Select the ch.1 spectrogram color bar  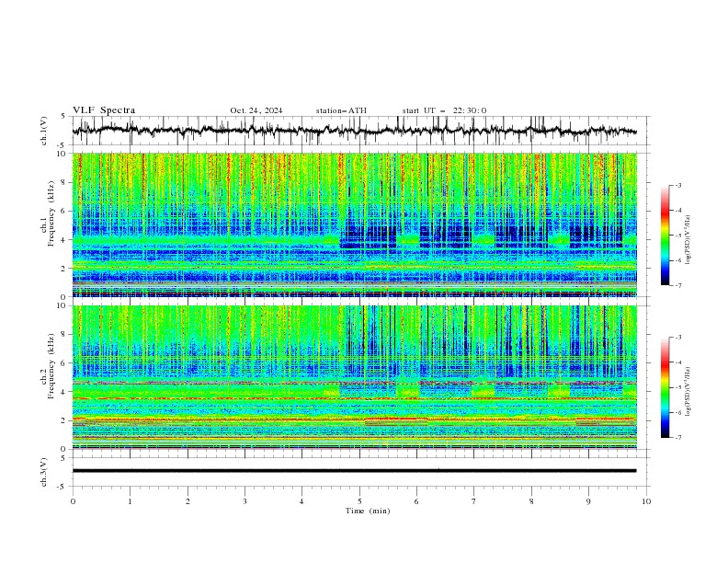point(665,236)
